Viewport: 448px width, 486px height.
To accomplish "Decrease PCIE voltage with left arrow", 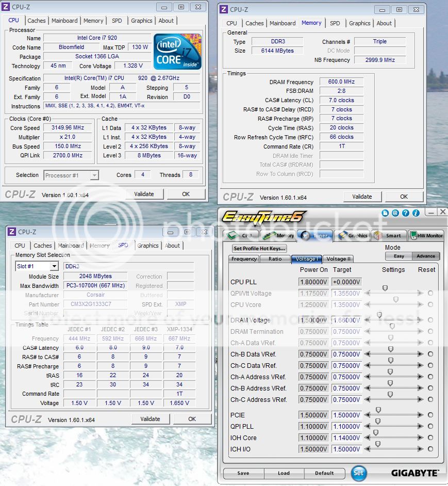I will (368, 415).
